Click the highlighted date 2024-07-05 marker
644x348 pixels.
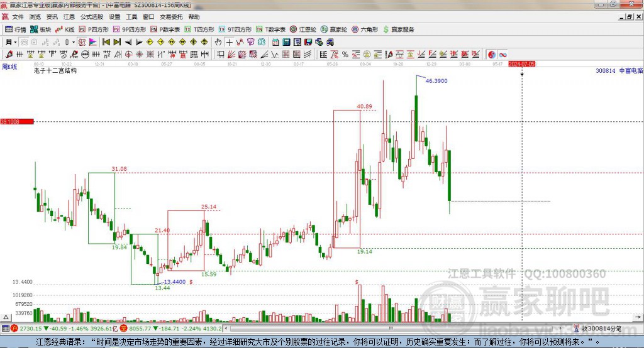click(521, 65)
